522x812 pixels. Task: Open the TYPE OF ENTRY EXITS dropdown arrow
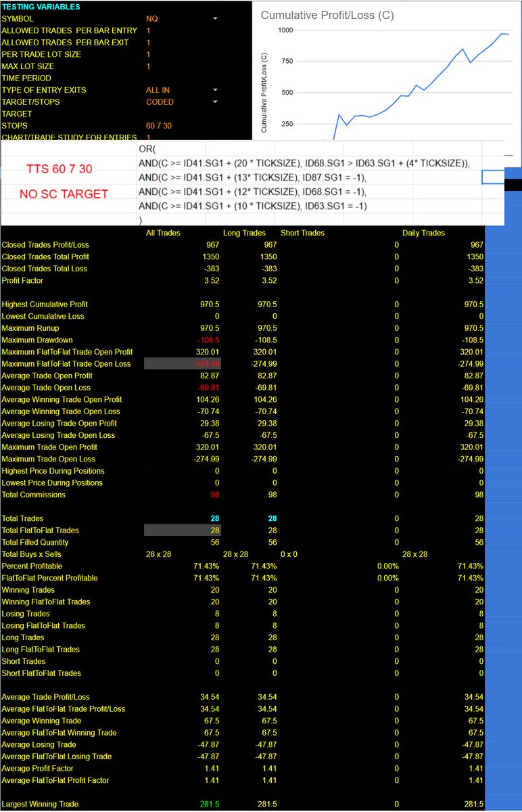click(215, 90)
